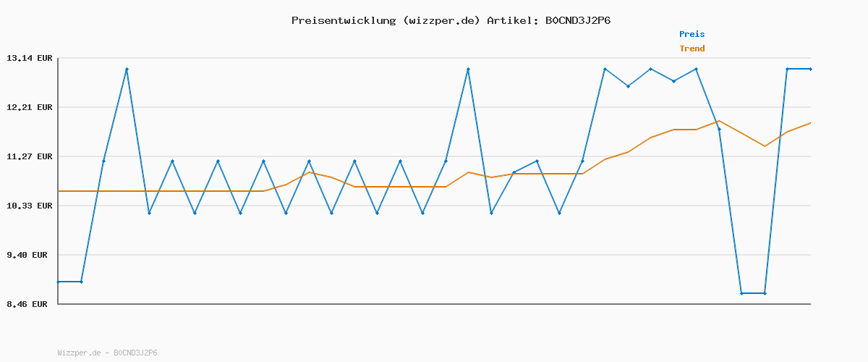Image resolution: width=868 pixels, height=362 pixels.
Task: Click the orange trend line's right end point
Action: 810,123
